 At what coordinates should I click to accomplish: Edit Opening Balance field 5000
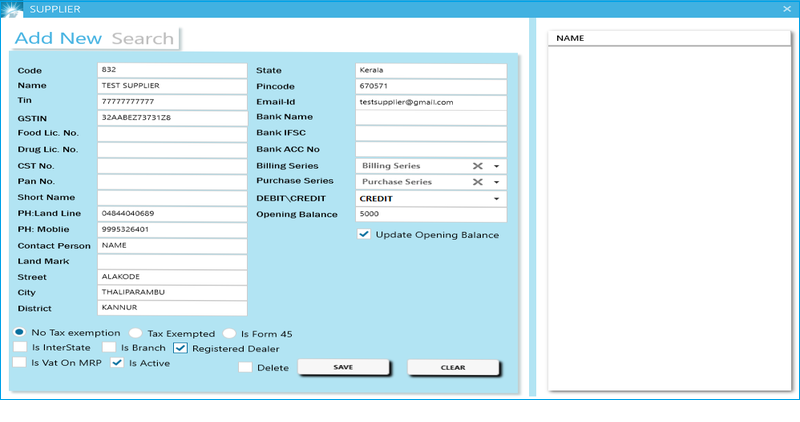point(431,214)
